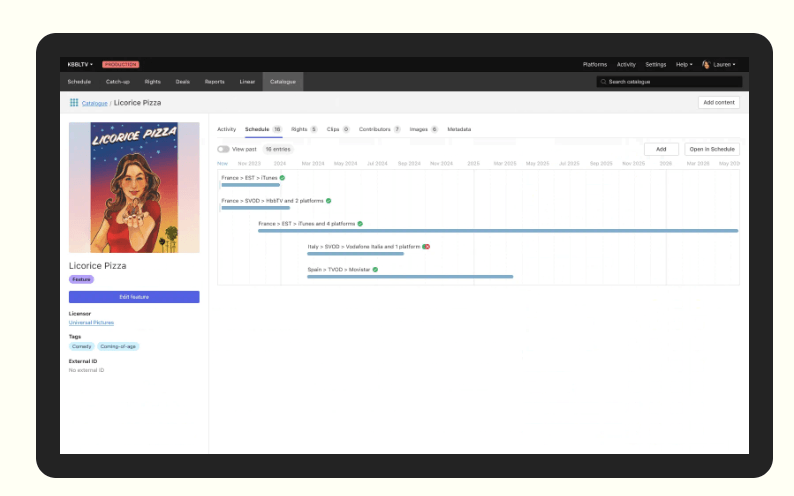Image resolution: width=794 pixels, height=496 pixels.
Task: Click Open in Schedule button
Action: click(712, 149)
